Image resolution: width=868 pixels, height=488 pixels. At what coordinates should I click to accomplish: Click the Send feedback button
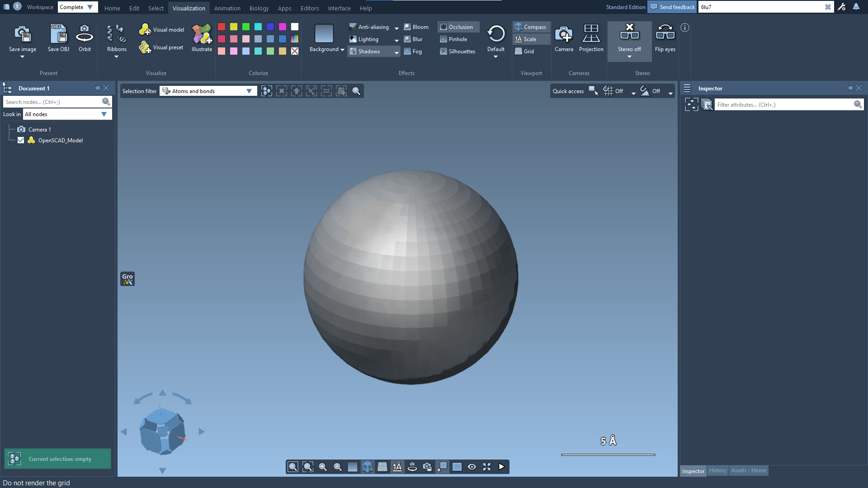672,7
